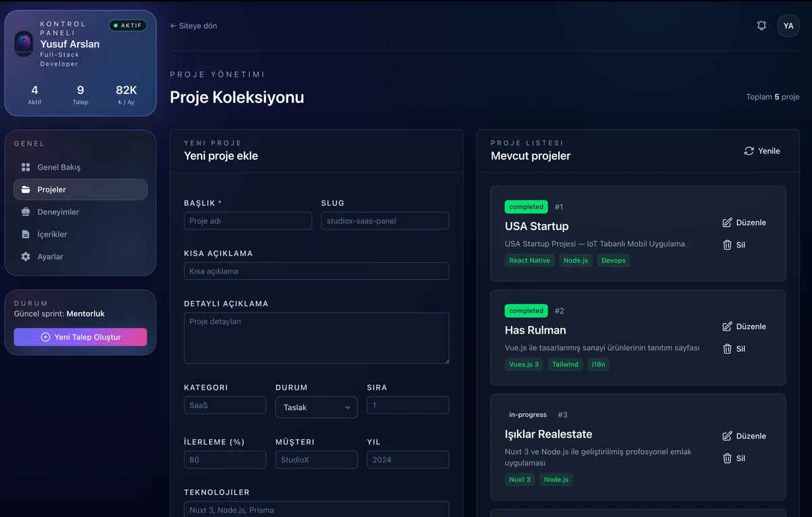812x517 pixels.
Task: Click the trash icon for USA Startup
Action: click(x=727, y=245)
